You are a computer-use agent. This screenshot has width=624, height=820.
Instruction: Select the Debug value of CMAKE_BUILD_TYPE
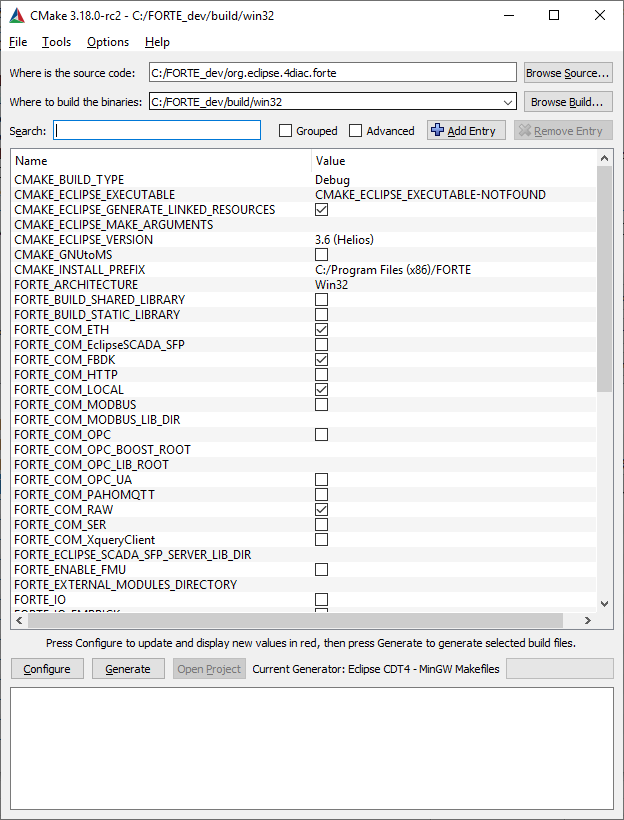(x=332, y=180)
